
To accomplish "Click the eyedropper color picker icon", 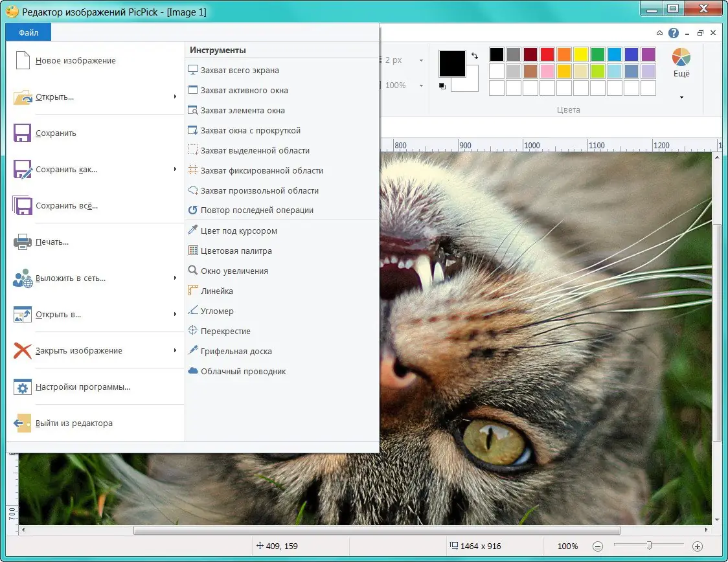I will pyautogui.click(x=192, y=230).
